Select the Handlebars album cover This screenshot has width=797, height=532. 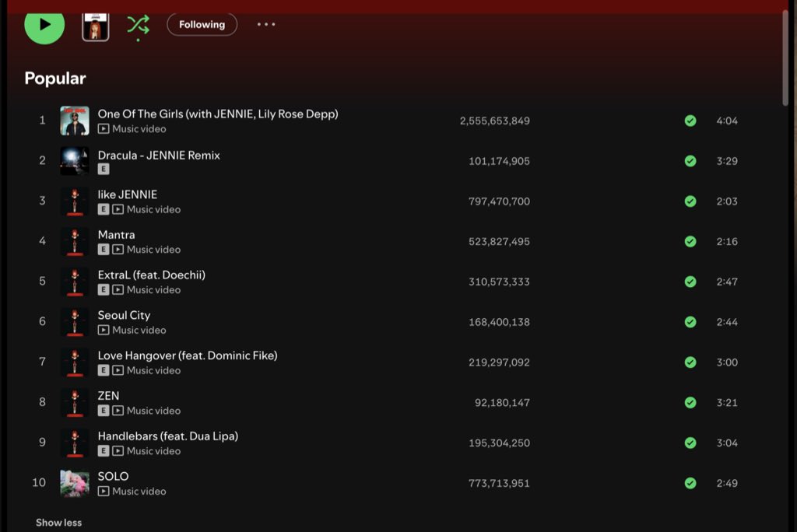pyautogui.click(x=75, y=443)
